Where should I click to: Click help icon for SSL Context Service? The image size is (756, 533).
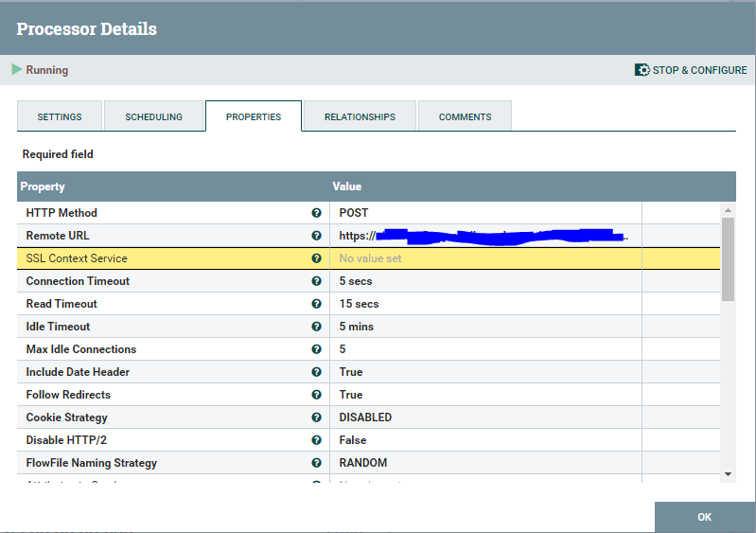pyautogui.click(x=316, y=258)
